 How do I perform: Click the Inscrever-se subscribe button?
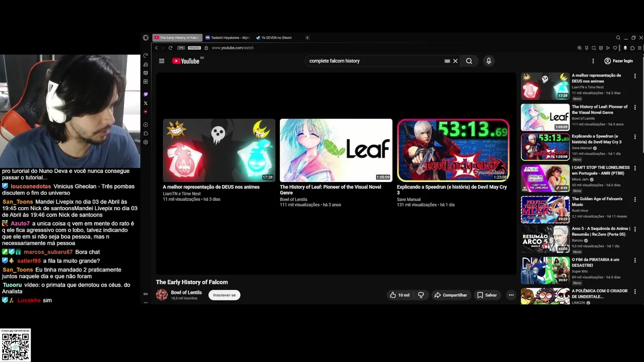coord(224,295)
